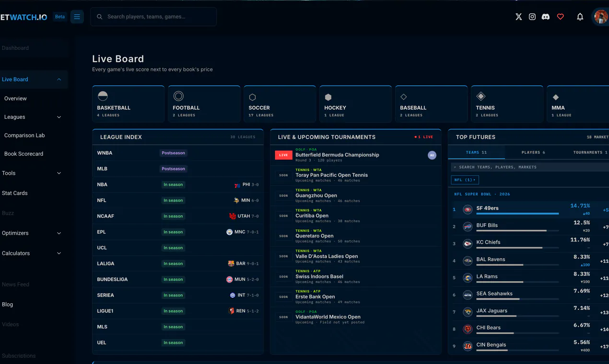The width and height of the screenshot is (609, 364).
Task: Click the BUF Bills team logo
Action: 468,227
